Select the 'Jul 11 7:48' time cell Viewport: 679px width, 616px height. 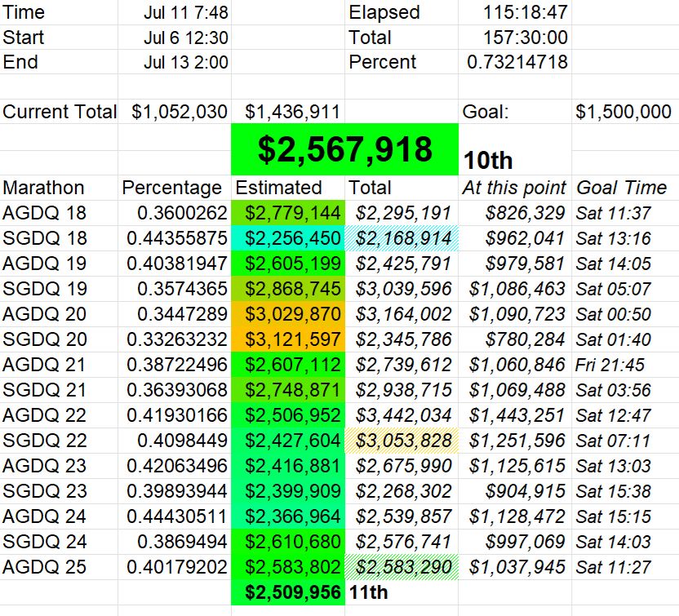click(175, 12)
